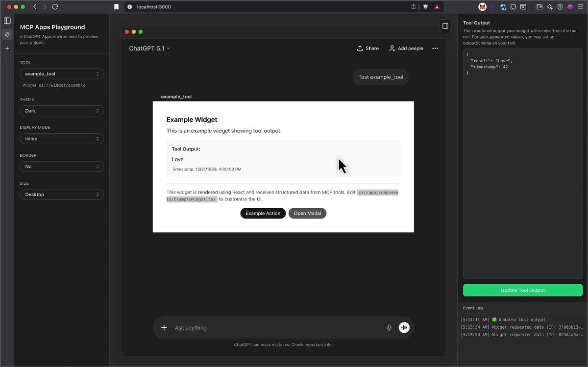Open the extensions puzzle piece menu
Viewport: 588px width, 367px height.
click(513, 7)
